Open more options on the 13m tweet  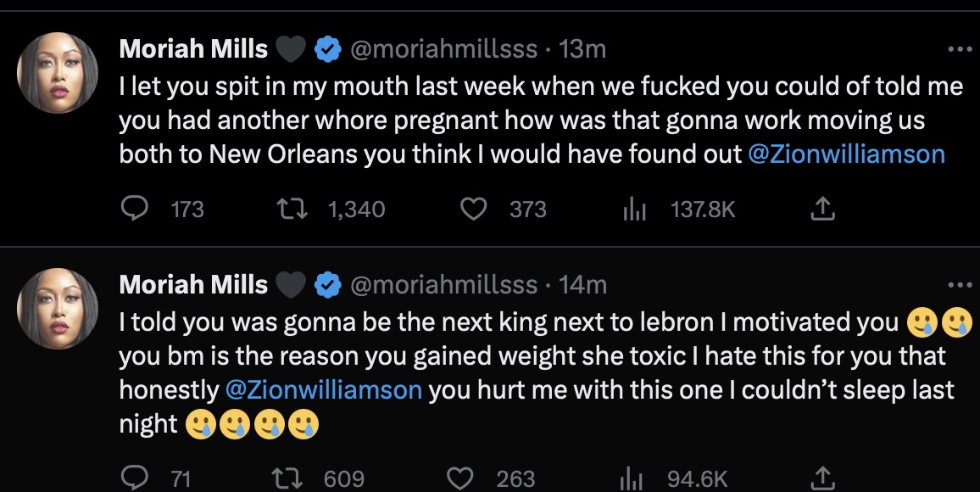coord(960,50)
